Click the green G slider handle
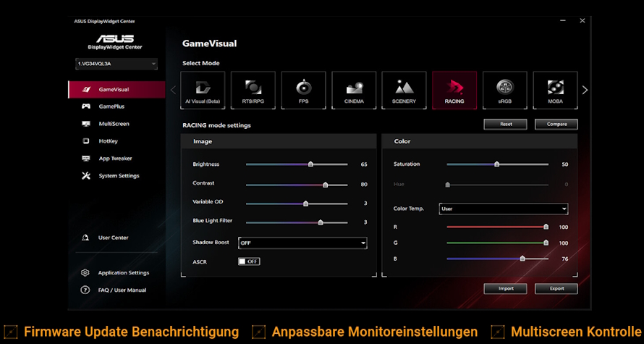 pyautogui.click(x=546, y=243)
